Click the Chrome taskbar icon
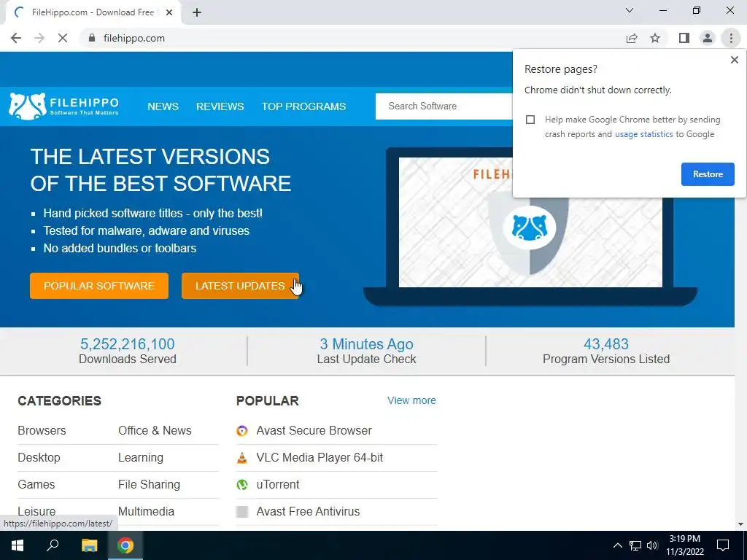 (125, 545)
